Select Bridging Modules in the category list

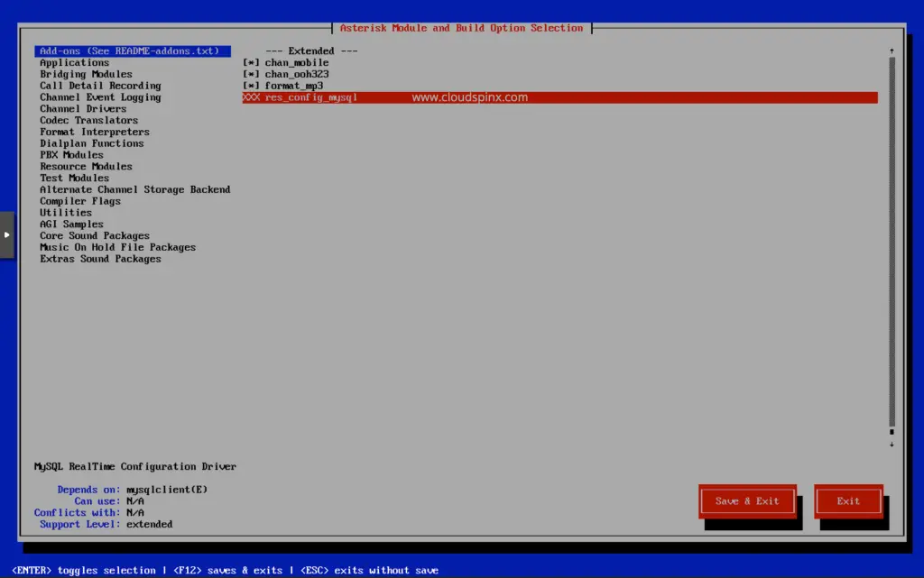point(85,74)
